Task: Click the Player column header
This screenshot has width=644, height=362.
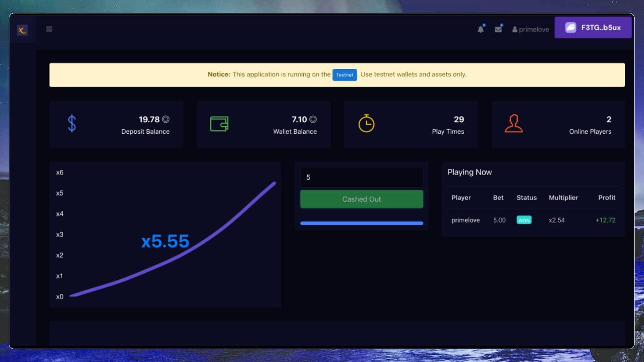Action: coord(461,198)
